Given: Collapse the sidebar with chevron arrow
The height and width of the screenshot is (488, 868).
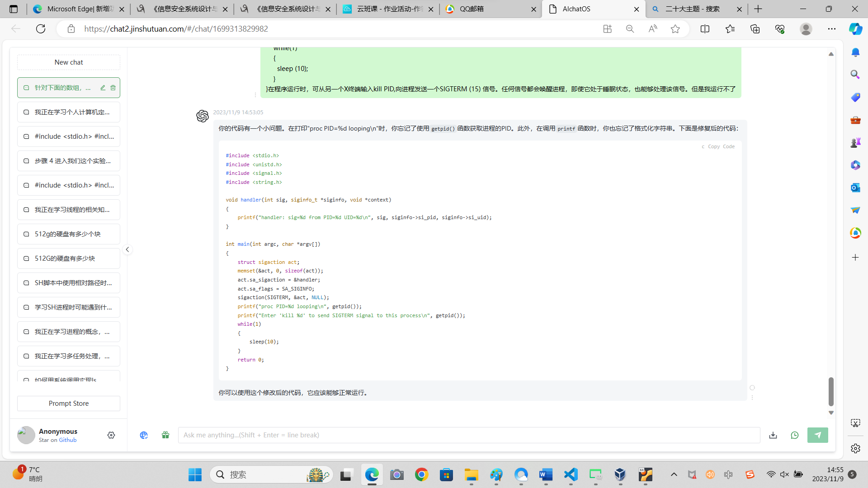Looking at the screenshot, I should pyautogui.click(x=127, y=249).
